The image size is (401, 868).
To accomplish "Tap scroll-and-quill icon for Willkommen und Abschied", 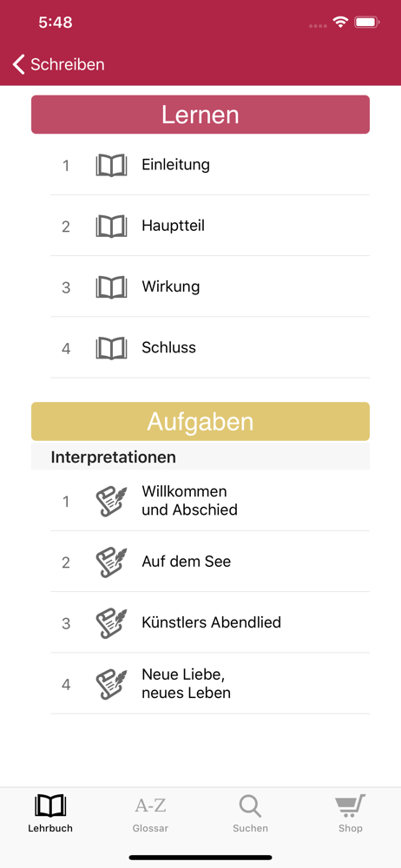I will click(111, 501).
